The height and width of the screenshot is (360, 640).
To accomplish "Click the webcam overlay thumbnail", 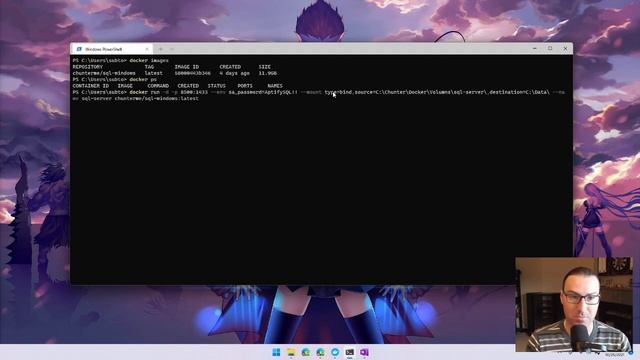I will point(574,304).
